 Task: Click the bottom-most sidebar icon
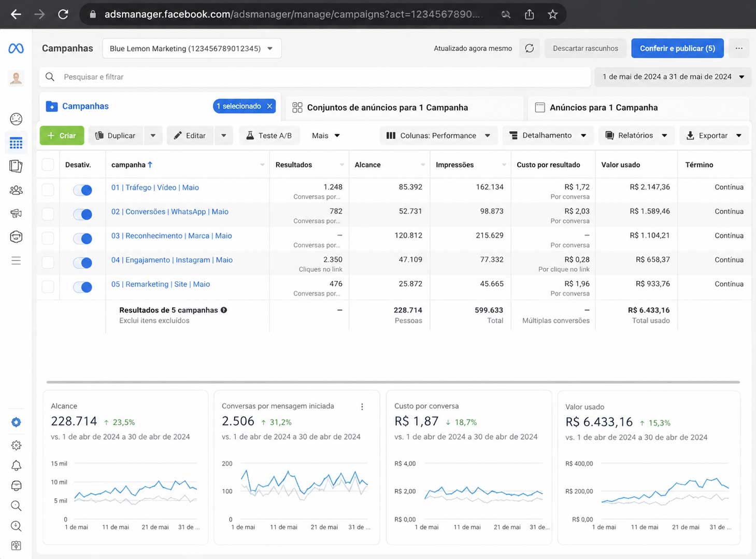16,546
